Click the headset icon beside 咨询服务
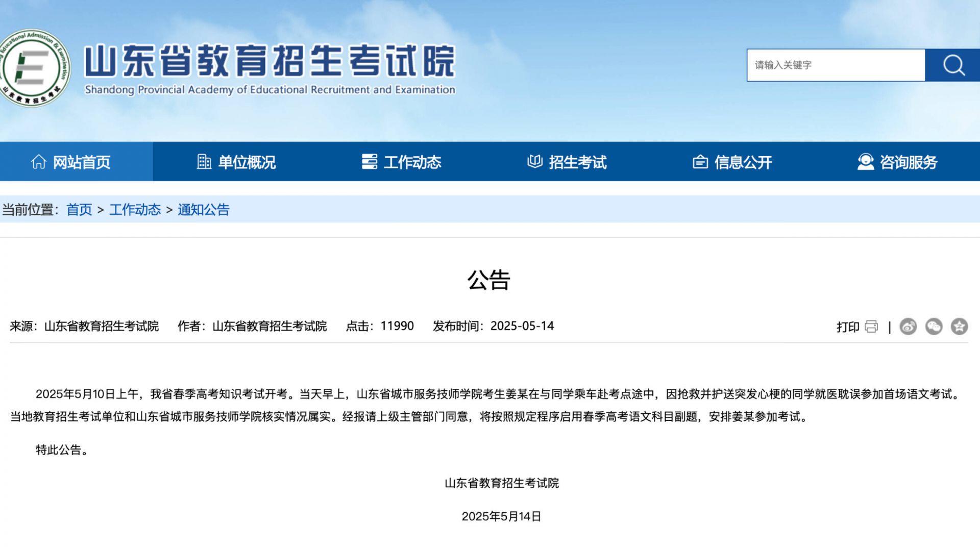Image resolution: width=980 pixels, height=551 pixels. tap(865, 162)
